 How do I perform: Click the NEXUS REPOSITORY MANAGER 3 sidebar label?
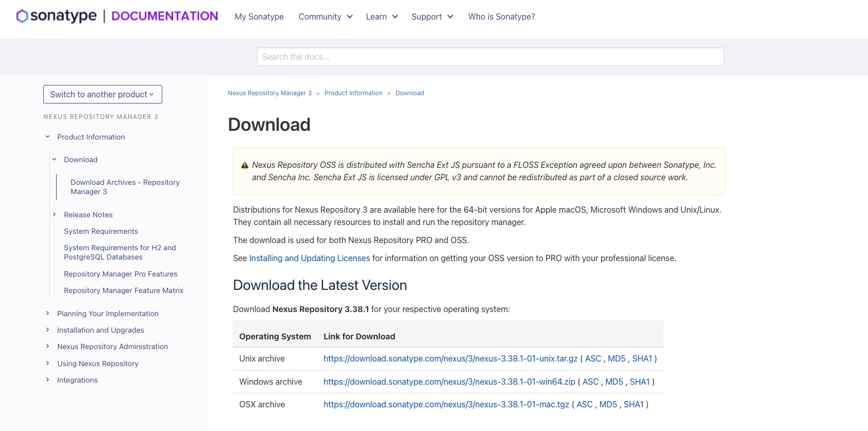point(100,117)
